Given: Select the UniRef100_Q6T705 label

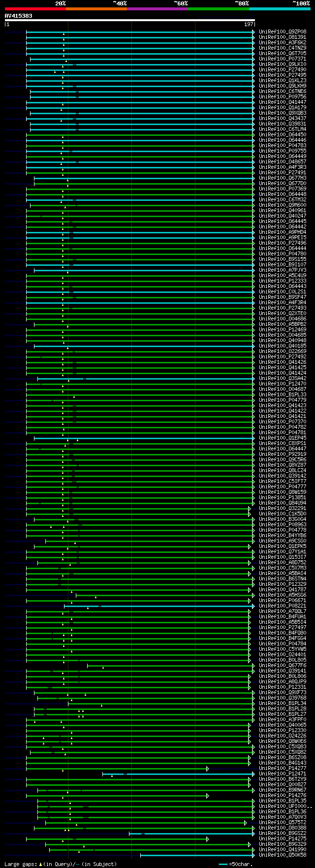Looking at the screenshot, I should 283,53.
